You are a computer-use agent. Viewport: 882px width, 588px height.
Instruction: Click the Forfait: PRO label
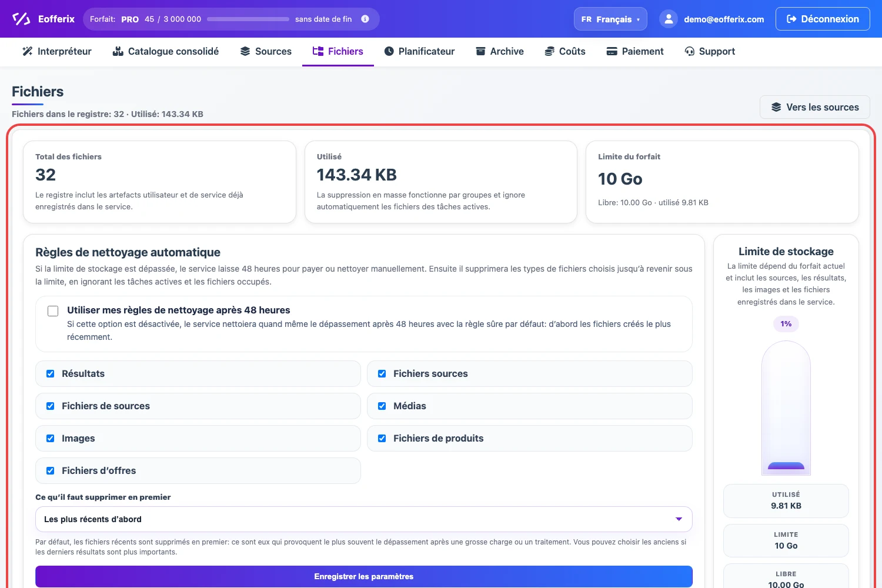point(115,19)
